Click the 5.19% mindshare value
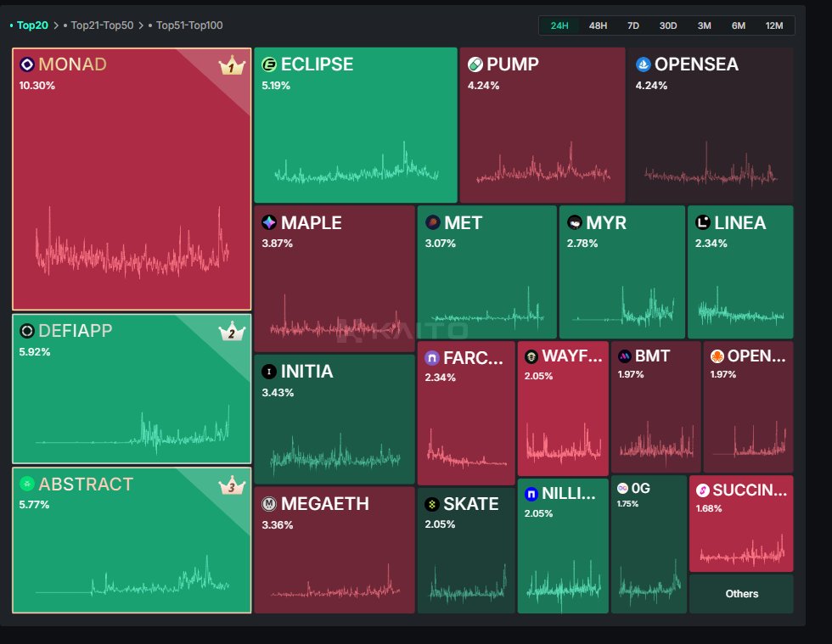This screenshot has width=832, height=644. pos(276,86)
